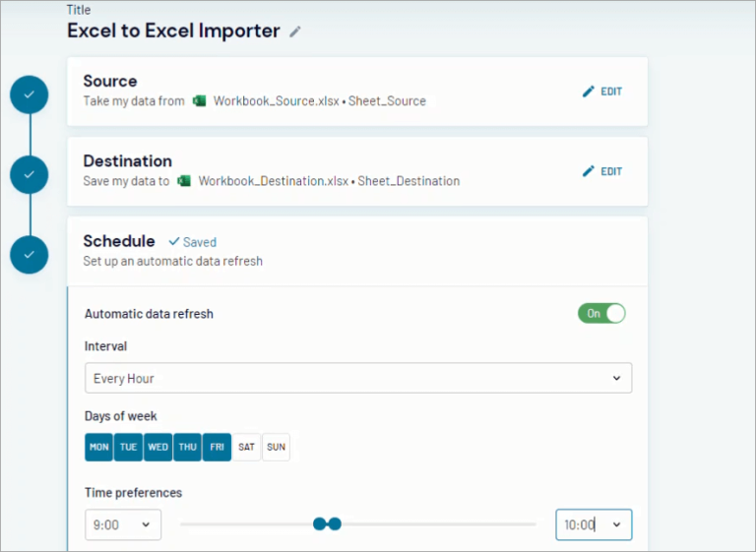
Task: Click the Excel icon beside Workbook_Source.xlsx
Action: click(x=199, y=100)
